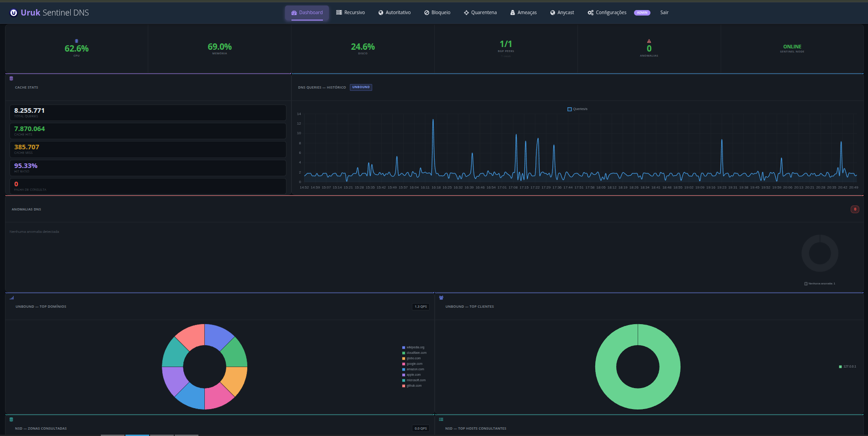Open the Configurações menu item
This screenshot has width=868, height=436.
607,13
